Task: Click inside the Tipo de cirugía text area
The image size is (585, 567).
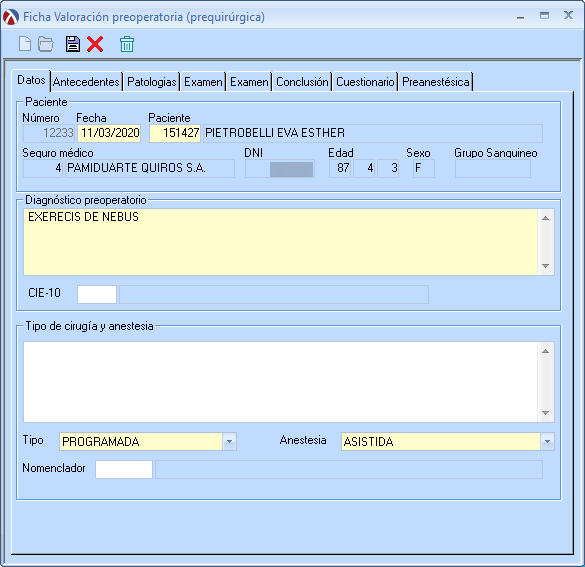Action: (281, 382)
